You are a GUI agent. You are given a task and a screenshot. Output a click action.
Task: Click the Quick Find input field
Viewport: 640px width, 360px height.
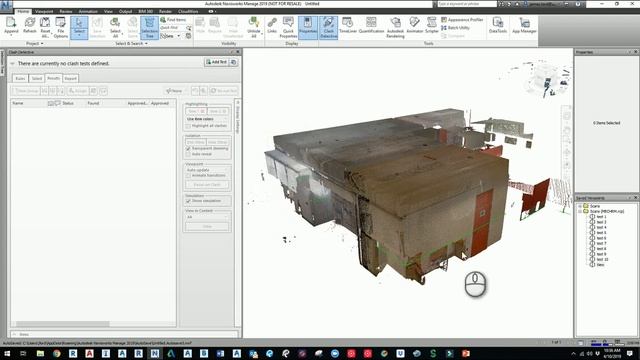click(x=173, y=28)
